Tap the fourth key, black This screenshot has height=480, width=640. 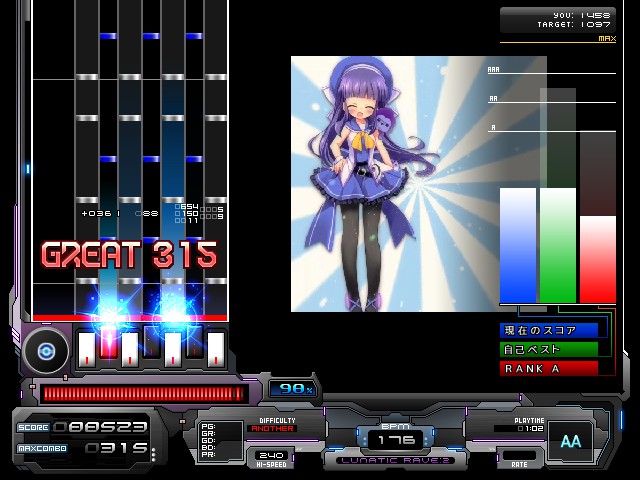click(x=151, y=343)
